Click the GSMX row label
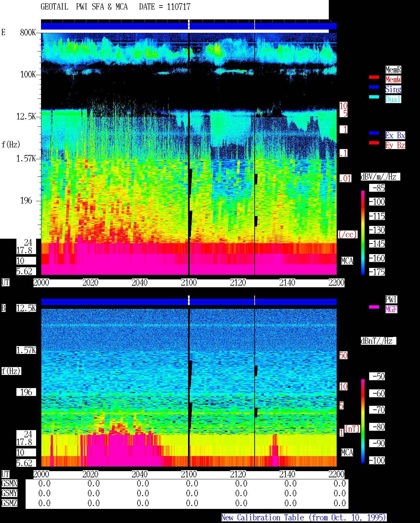 (9, 483)
